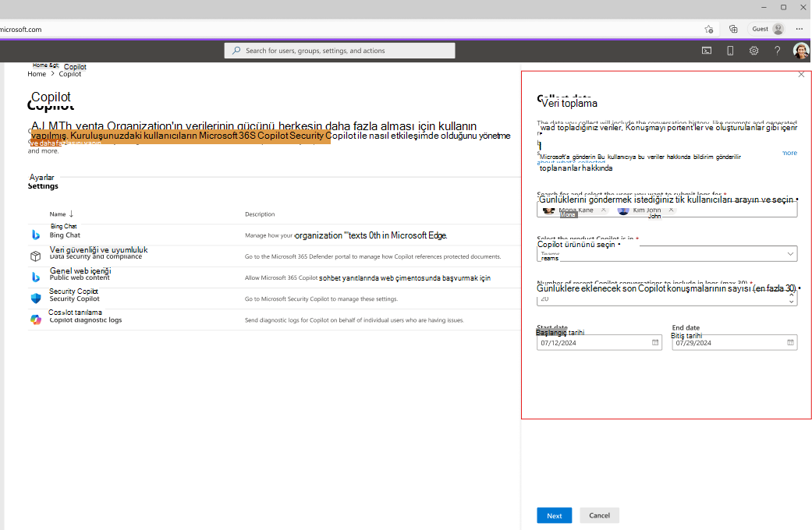Image resolution: width=812 pixels, height=530 pixels.
Task: Click the magnifier icon in the search box
Action: [236, 51]
